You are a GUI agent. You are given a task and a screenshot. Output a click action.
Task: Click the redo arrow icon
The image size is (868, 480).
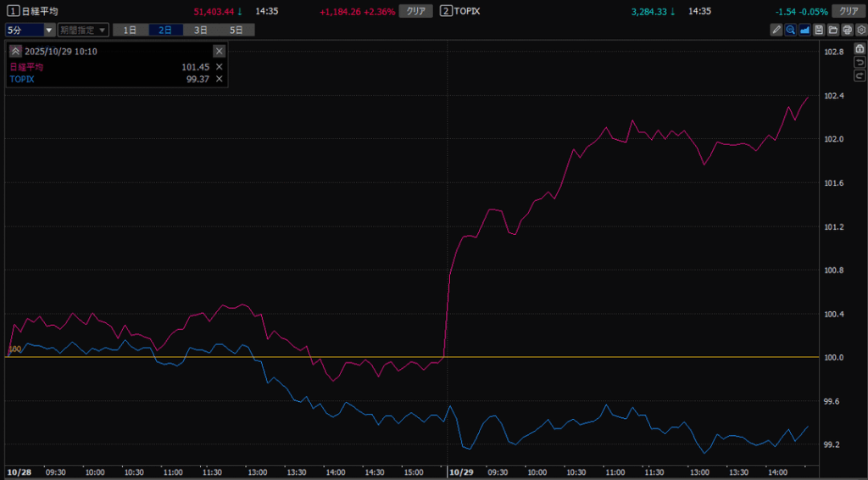point(860,76)
